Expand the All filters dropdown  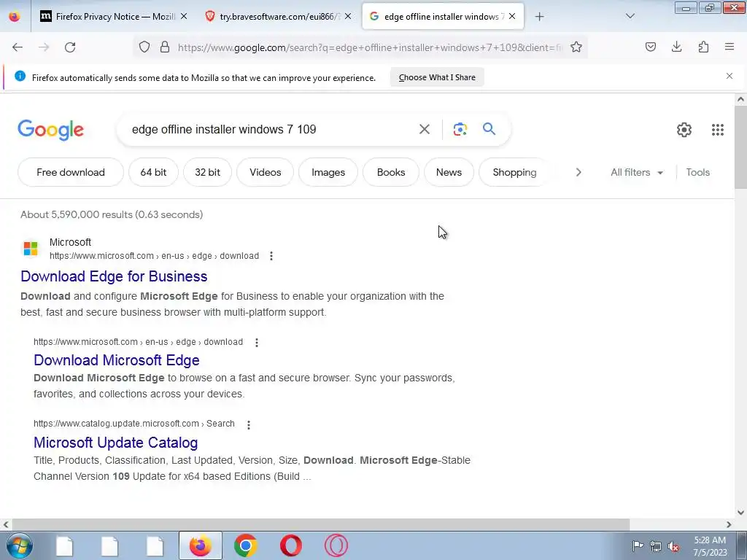pyautogui.click(x=637, y=172)
